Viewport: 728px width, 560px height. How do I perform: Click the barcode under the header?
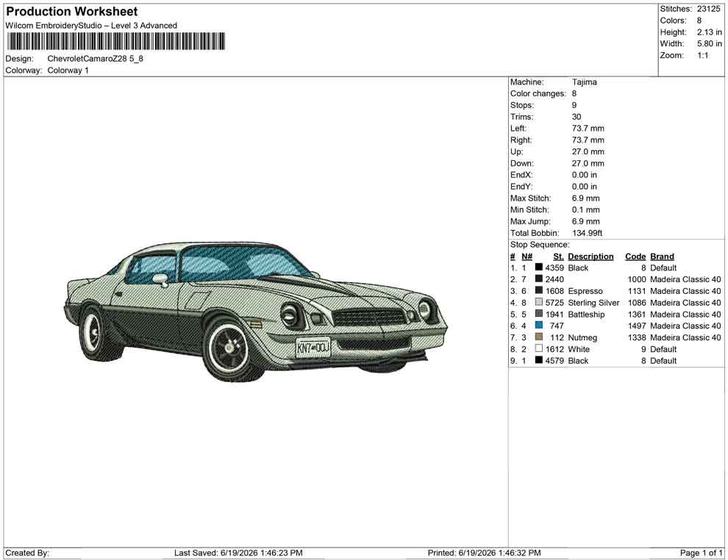pos(115,41)
